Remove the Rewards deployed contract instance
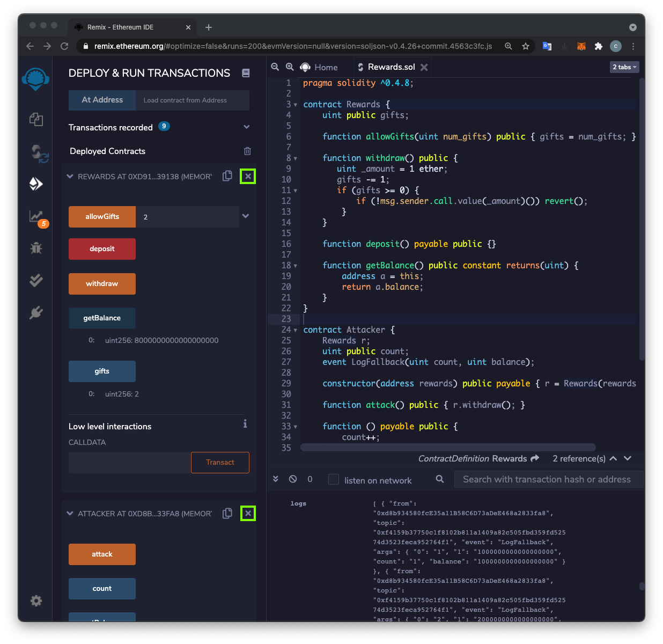 248,176
